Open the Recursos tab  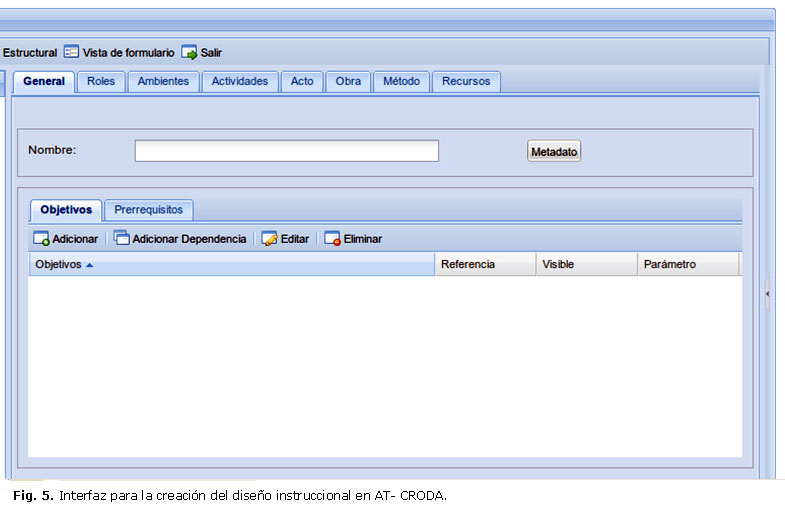point(466,82)
